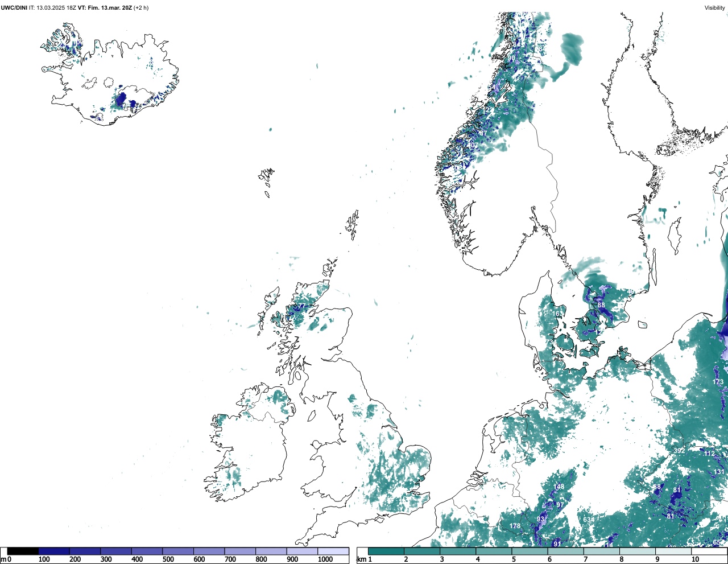The height and width of the screenshot is (564, 728).
Task: Click the '392' visibility value on map
Action: (679, 451)
